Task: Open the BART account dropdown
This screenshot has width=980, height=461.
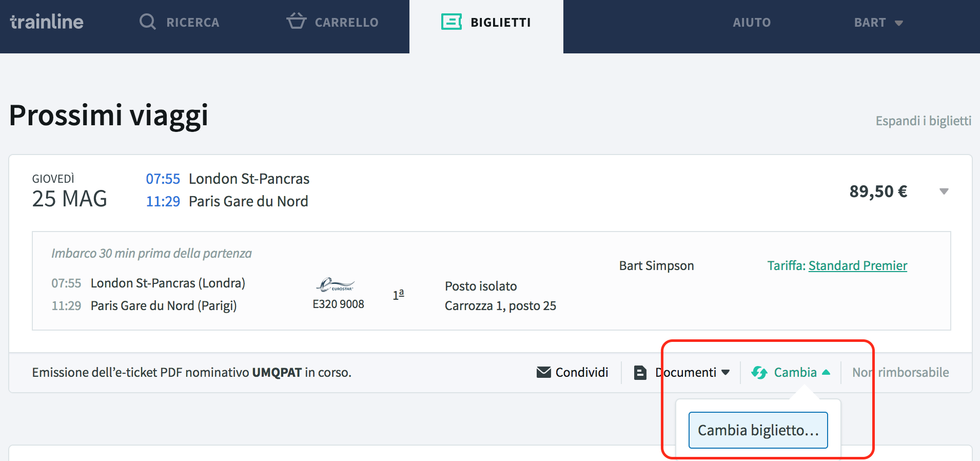Action: pyautogui.click(x=878, y=22)
